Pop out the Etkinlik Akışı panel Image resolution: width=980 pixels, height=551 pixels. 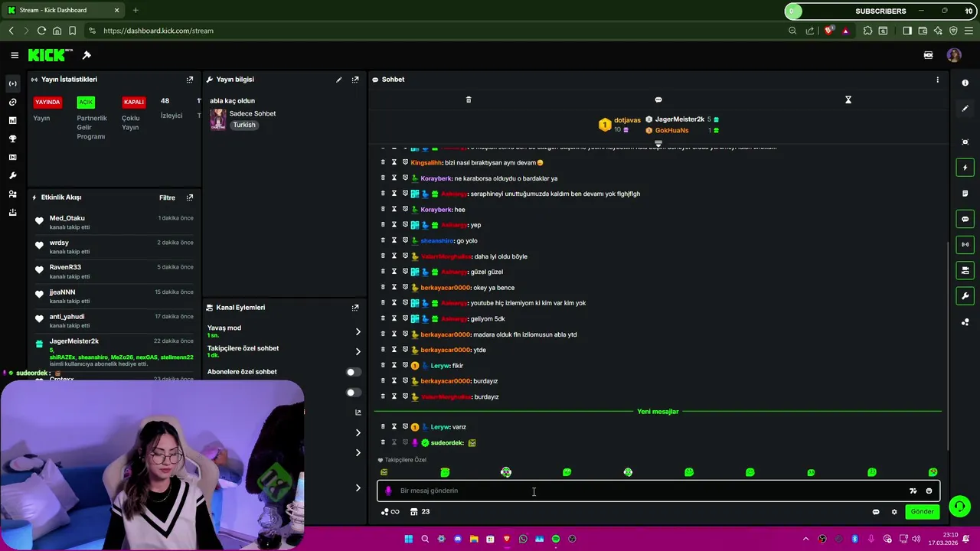point(190,197)
